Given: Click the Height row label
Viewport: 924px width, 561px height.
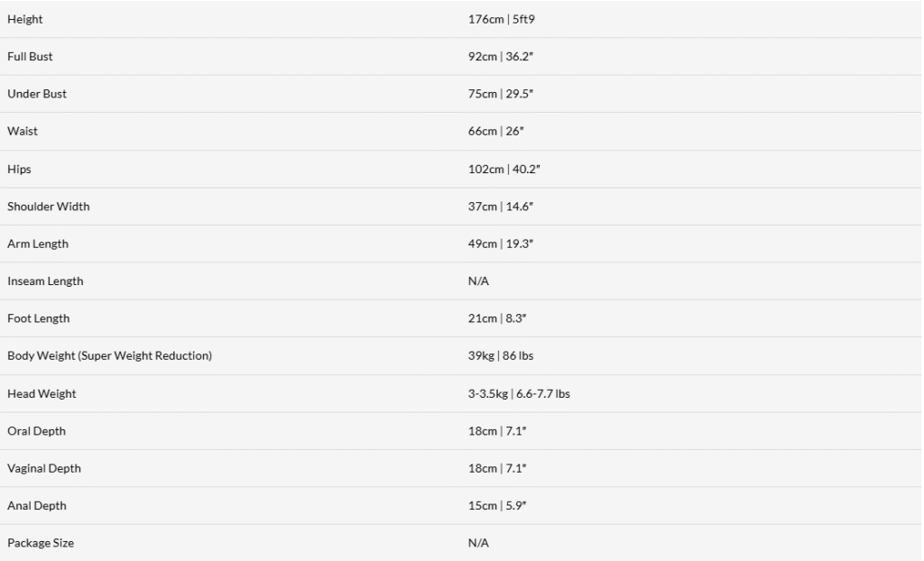Looking at the screenshot, I should coord(24,19).
